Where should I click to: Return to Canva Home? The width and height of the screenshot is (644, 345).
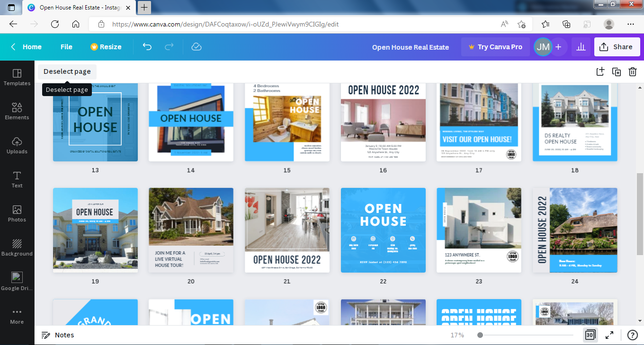pyautogui.click(x=27, y=47)
